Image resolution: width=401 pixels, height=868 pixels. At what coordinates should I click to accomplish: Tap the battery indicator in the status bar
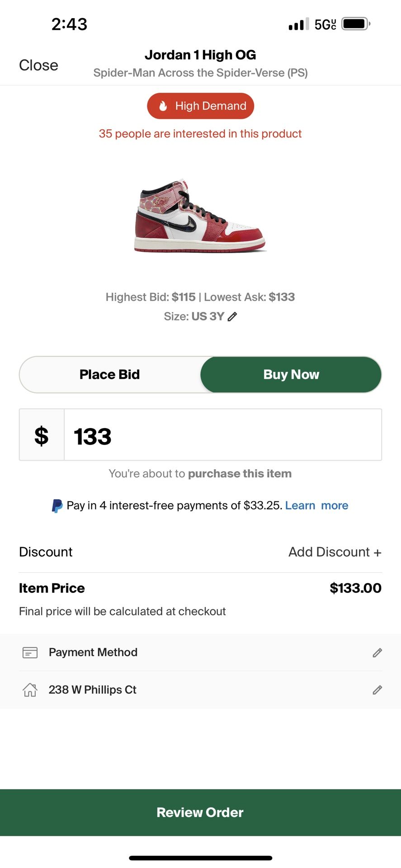(x=355, y=24)
